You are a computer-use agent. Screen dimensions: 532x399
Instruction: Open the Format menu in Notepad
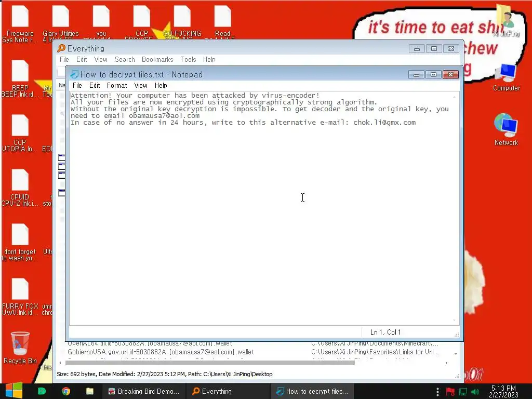coord(117,86)
